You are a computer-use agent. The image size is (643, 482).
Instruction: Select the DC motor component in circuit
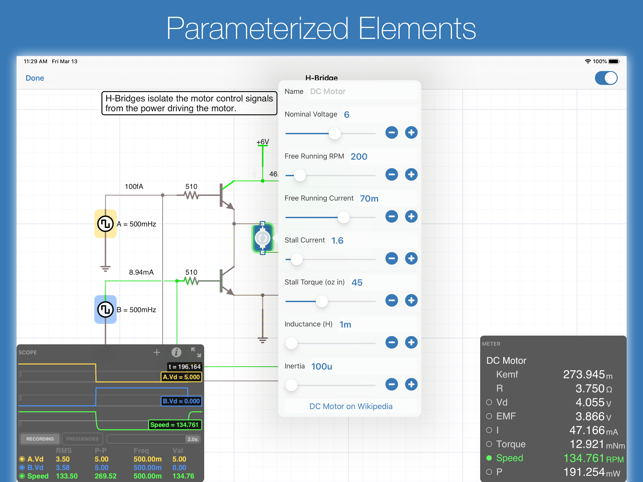(262, 238)
